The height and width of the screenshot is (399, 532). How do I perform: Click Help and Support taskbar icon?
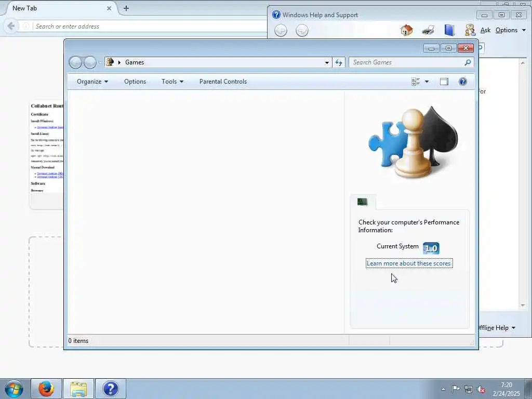[x=111, y=389]
